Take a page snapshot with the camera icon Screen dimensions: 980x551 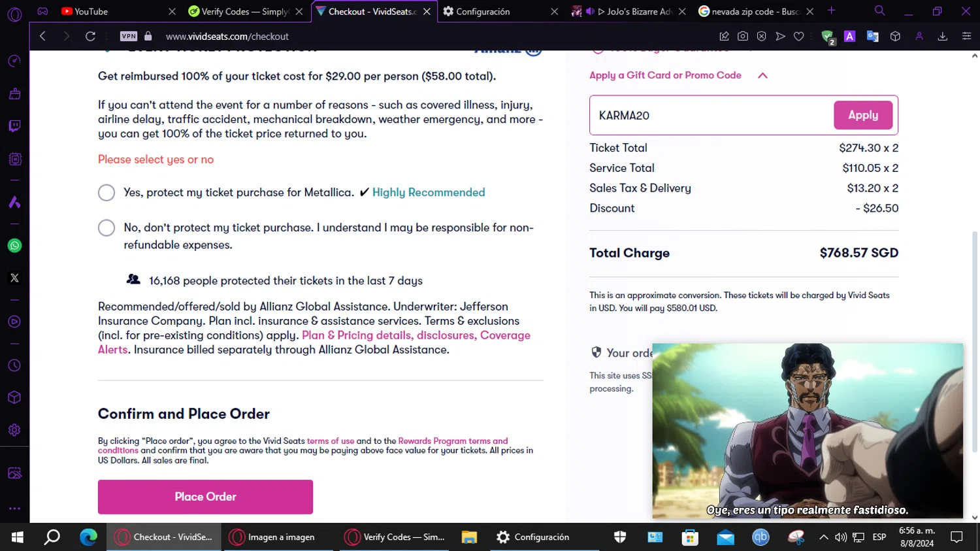[743, 37]
